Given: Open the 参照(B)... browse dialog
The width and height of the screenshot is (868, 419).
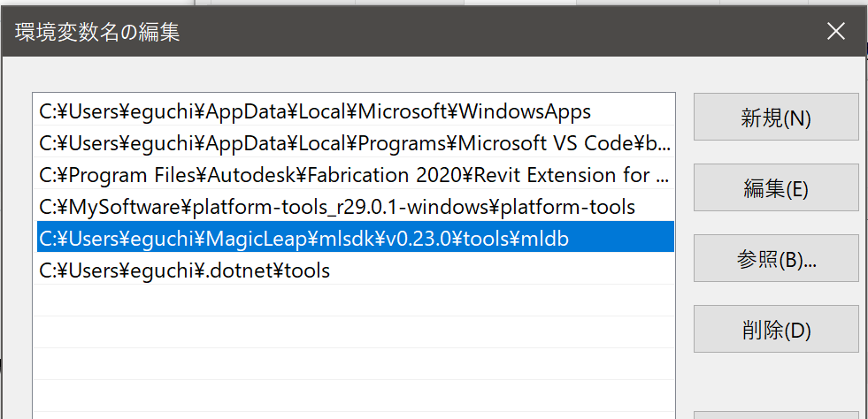Looking at the screenshot, I should pyautogui.click(x=776, y=259).
